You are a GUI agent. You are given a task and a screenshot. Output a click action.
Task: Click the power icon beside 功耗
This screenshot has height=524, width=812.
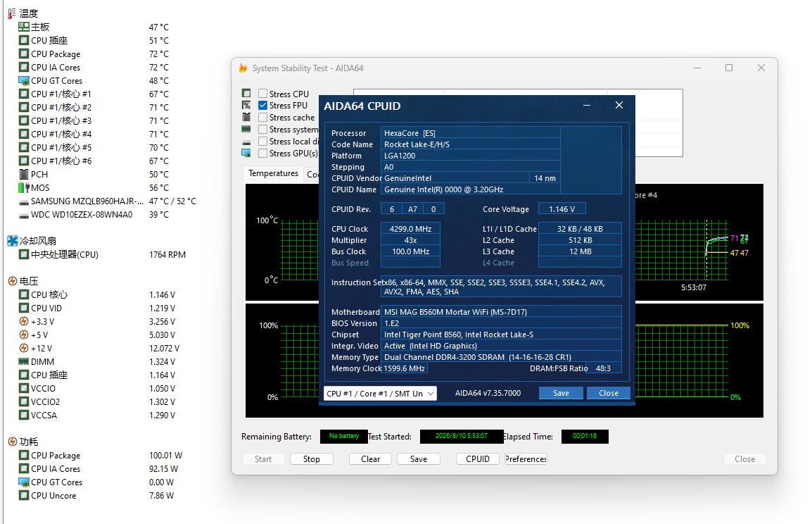click(x=13, y=442)
